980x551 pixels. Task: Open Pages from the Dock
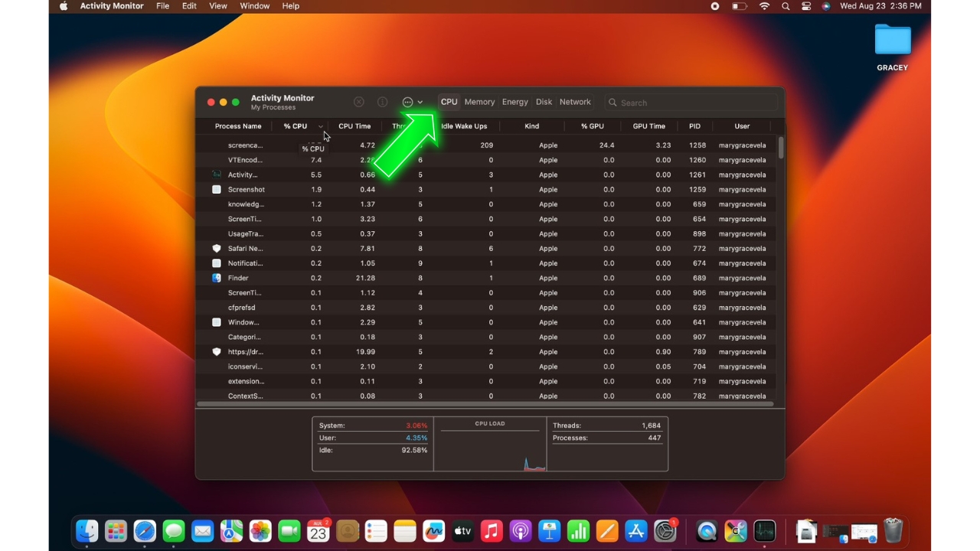(x=607, y=530)
